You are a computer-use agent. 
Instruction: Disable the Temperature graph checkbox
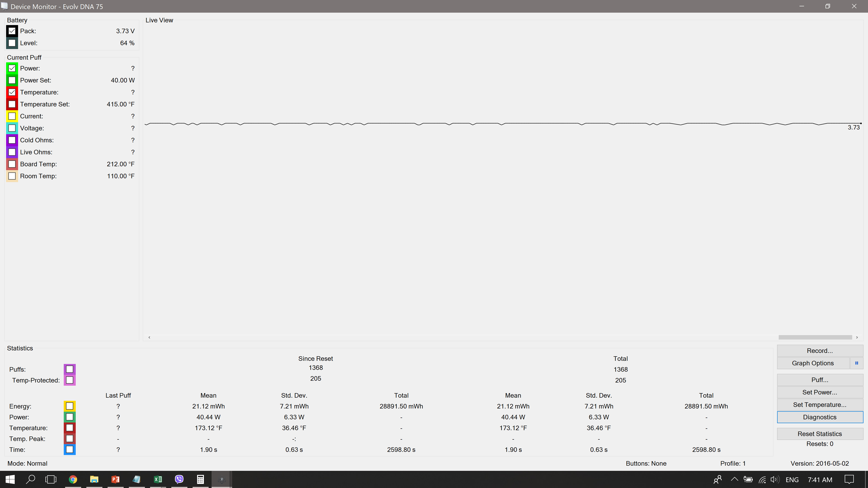(x=12, y=92)
